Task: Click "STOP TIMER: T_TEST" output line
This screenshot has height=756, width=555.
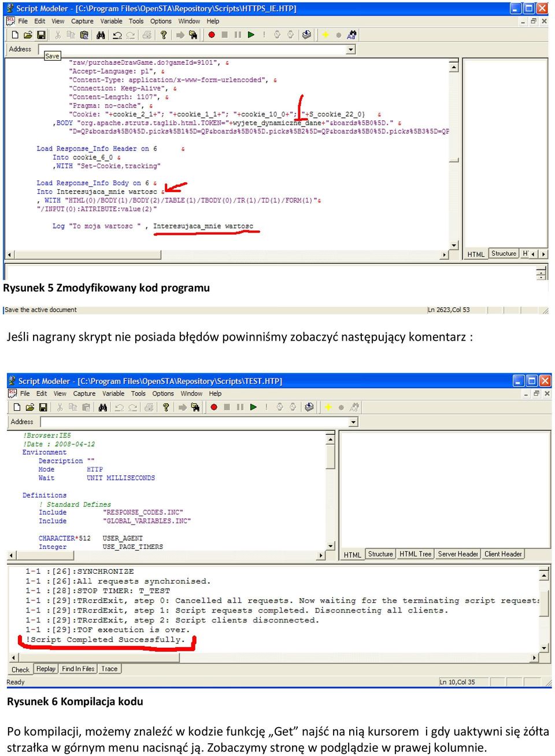Action: coord(98,591)
